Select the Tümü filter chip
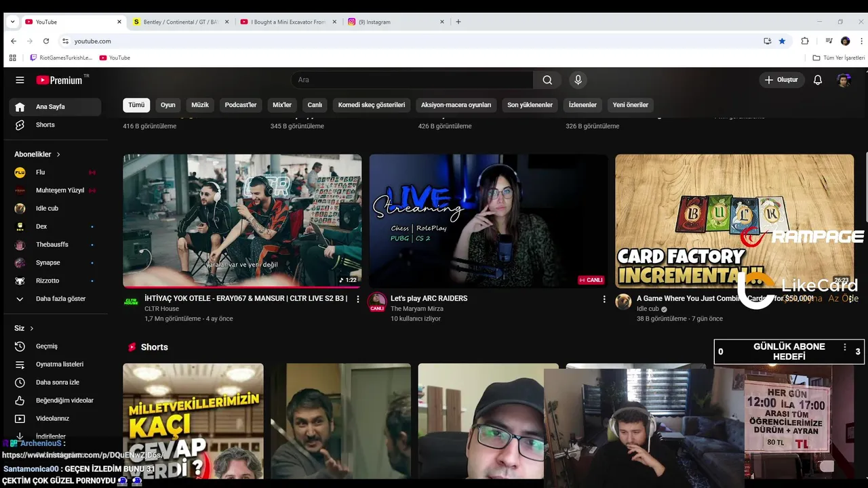This screenshot has width=868, height=488. click(136, 105)
